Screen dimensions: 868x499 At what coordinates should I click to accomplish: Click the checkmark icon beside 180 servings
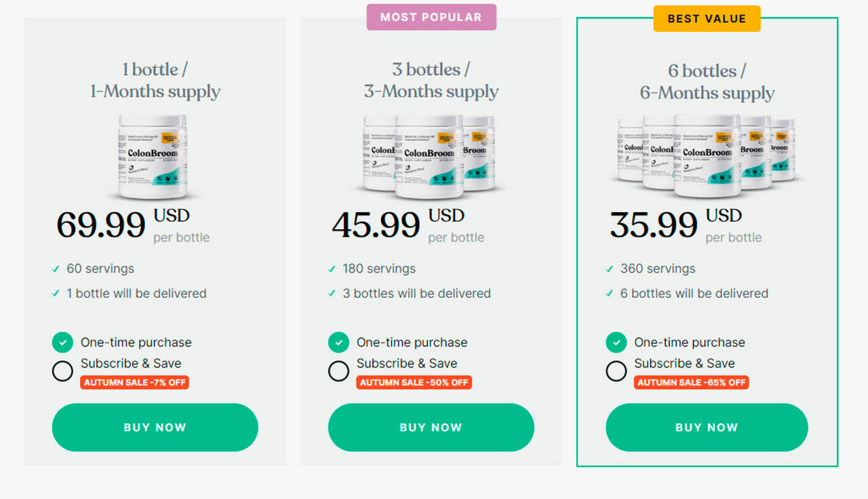(332, 269)
